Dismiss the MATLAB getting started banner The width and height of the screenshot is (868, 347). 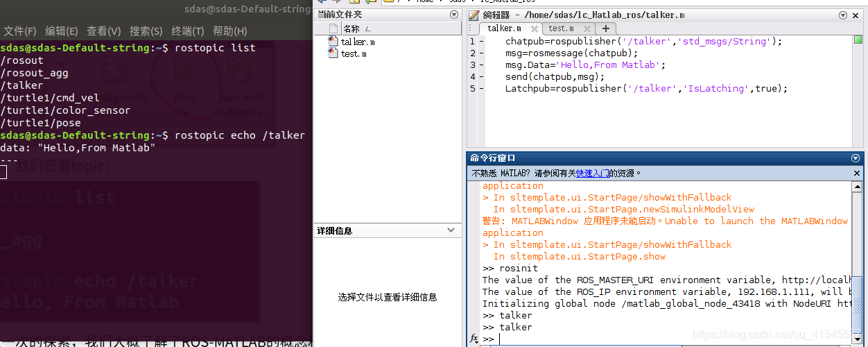(856, 173)
